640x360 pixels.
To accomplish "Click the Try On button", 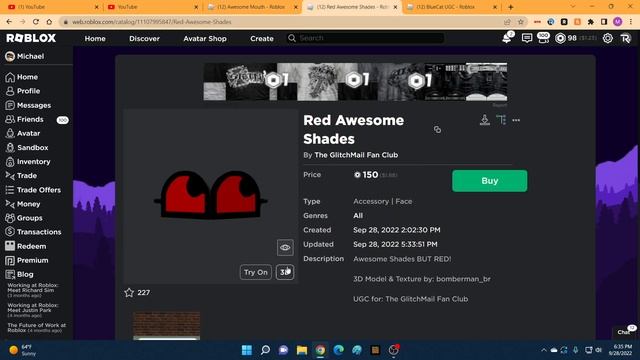I will pos(256,272).
